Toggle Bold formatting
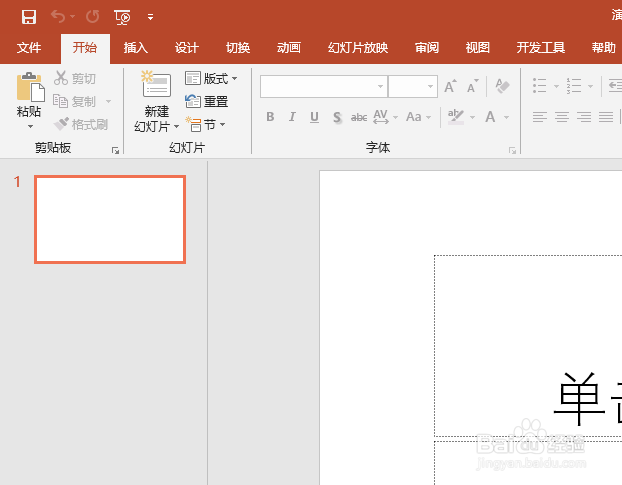The image size is (622, 485). coord(270,117)
